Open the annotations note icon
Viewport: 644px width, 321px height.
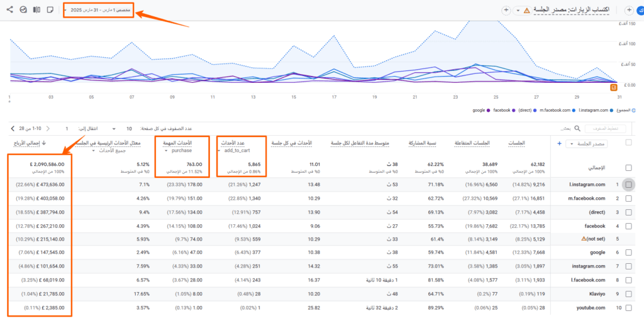pos(50,9)
